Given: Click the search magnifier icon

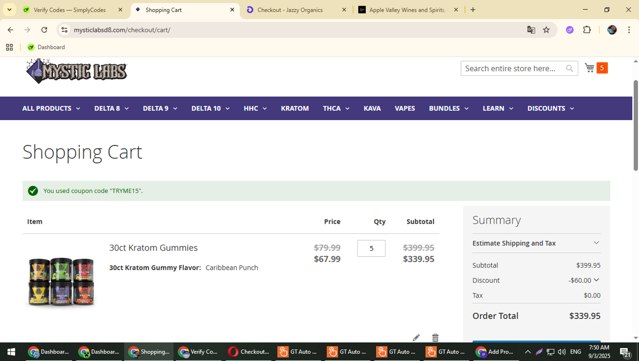Looking at the screenshot, I should click(569, 68).
